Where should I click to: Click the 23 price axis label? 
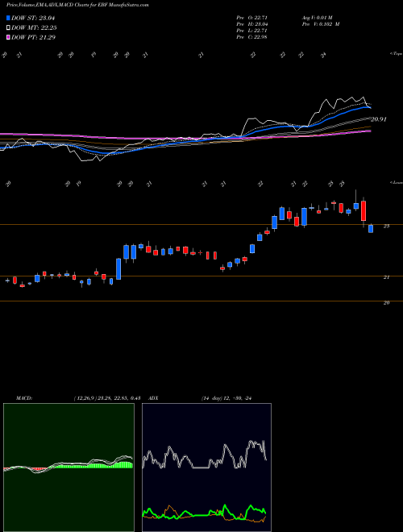[x=386, y=227]
